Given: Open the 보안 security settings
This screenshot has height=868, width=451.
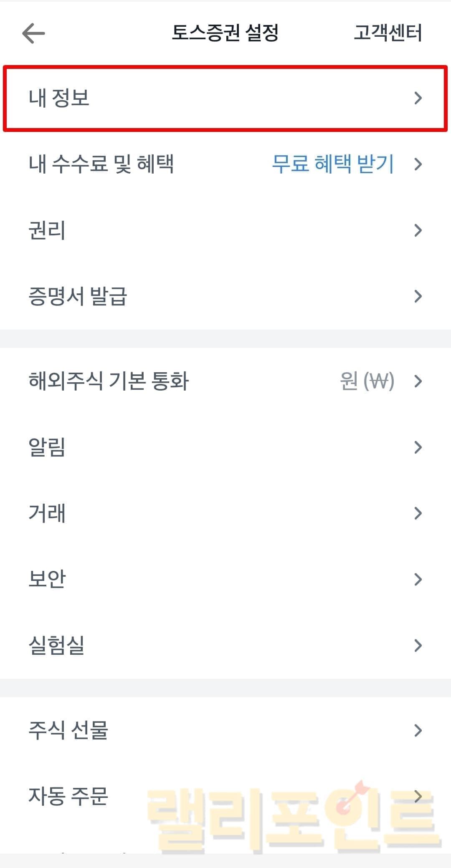Looking at the screenshot, I should coord(47,579).
